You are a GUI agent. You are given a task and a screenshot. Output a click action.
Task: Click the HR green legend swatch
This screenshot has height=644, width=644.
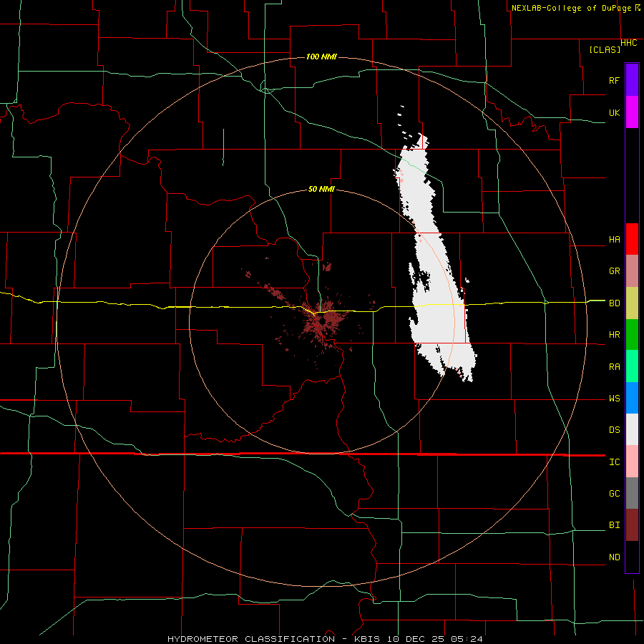[x=632, y=335]
